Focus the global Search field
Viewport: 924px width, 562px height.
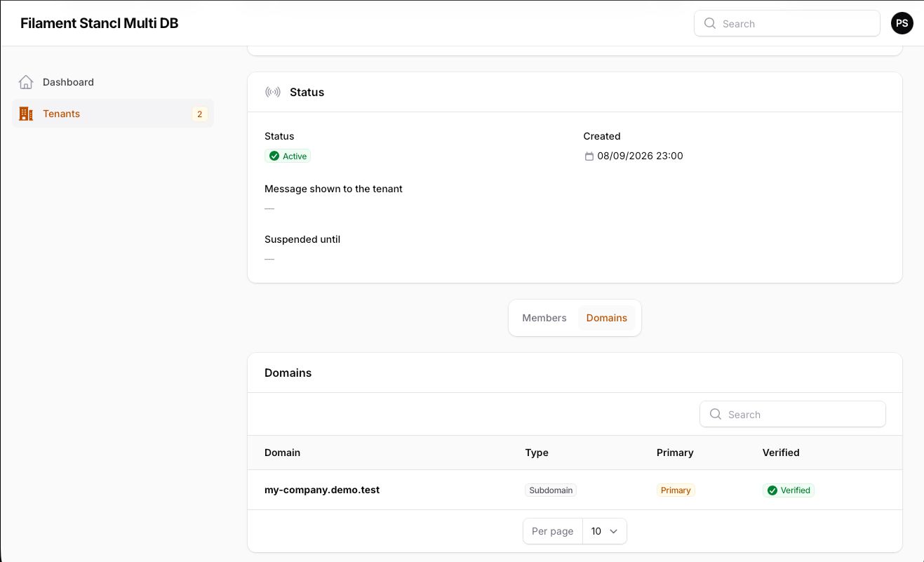click(787, 23)
